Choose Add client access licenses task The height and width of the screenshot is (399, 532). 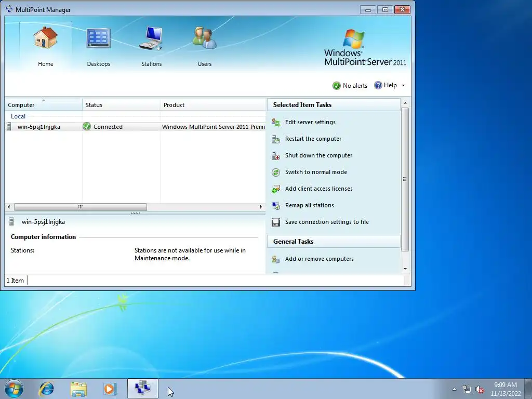318,189
